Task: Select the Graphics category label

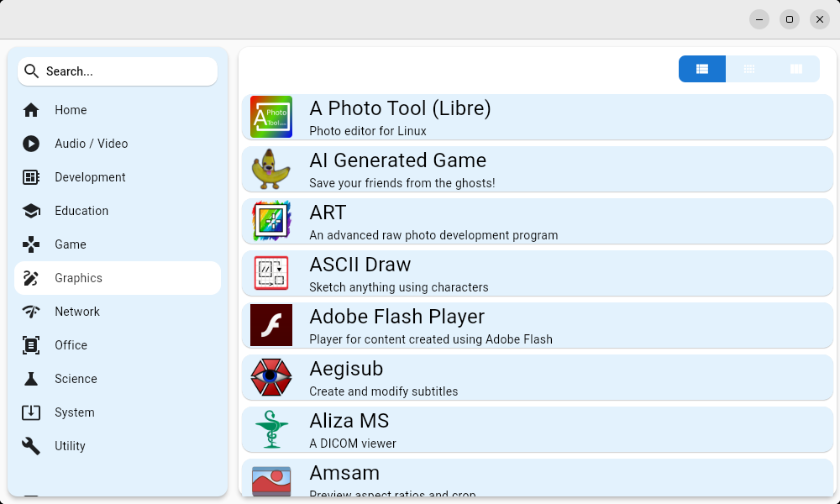Action: tap(78, 278)
